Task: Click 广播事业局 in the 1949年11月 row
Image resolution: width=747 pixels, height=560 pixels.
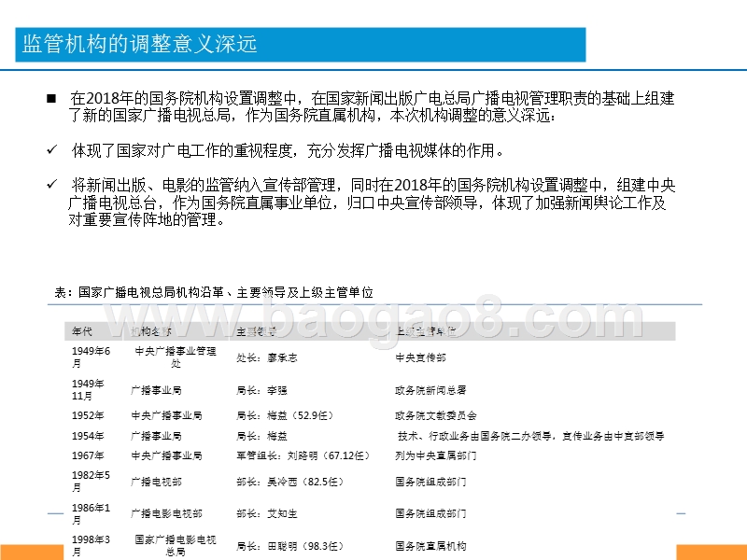Action: click(x=156, y=390)
